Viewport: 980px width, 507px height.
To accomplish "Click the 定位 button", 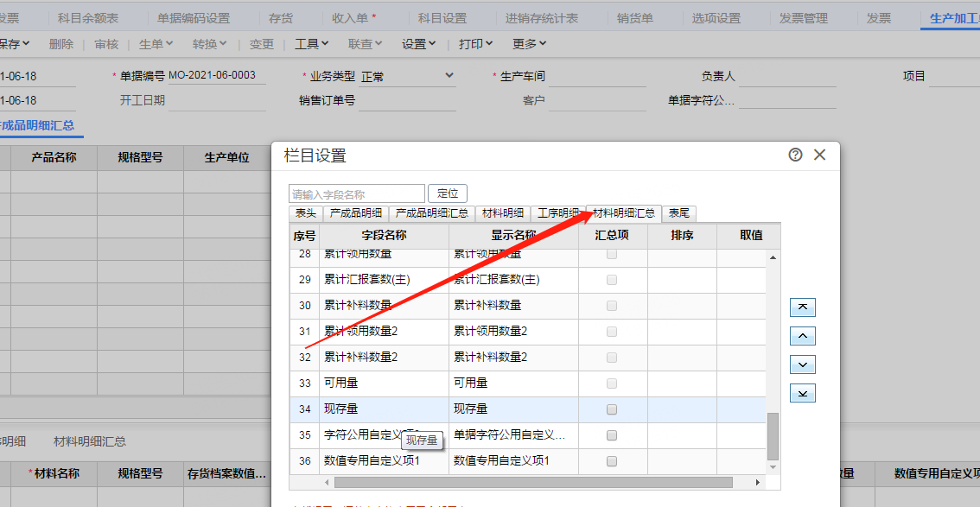I will (x=448, y=193).
